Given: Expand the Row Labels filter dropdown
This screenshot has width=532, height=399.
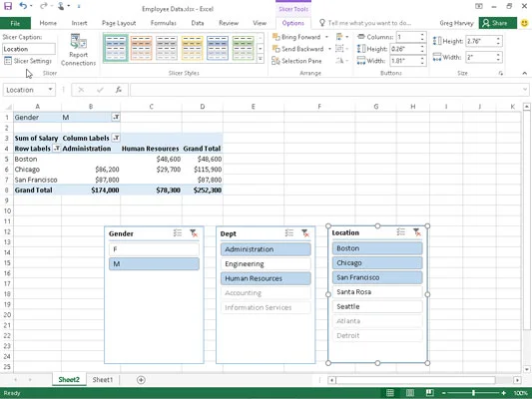Looking at the screenshot, I should click(57, 149).
